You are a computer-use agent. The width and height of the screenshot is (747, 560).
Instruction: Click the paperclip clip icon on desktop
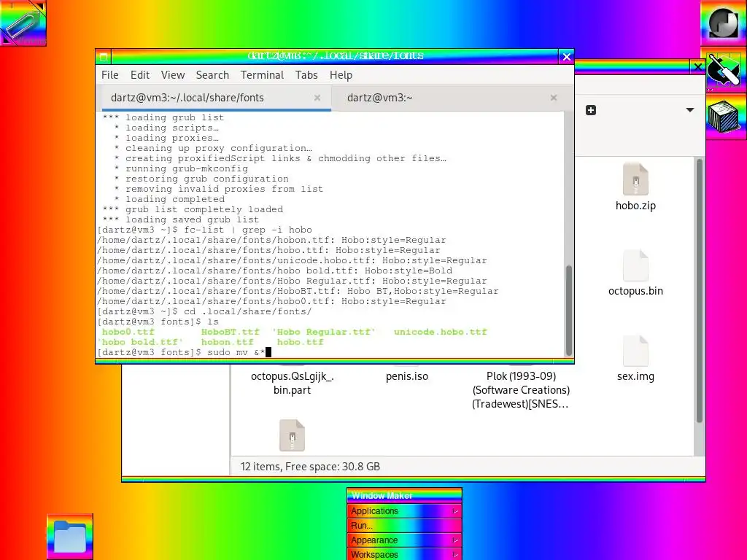pyautogui.click(x=23, y=23)
